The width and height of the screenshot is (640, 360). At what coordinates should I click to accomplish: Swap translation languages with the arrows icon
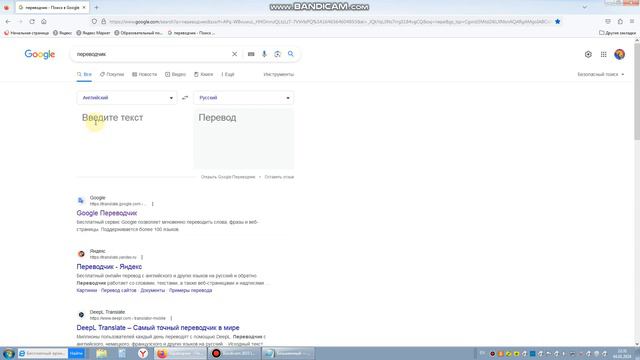[x=185, y=98]
